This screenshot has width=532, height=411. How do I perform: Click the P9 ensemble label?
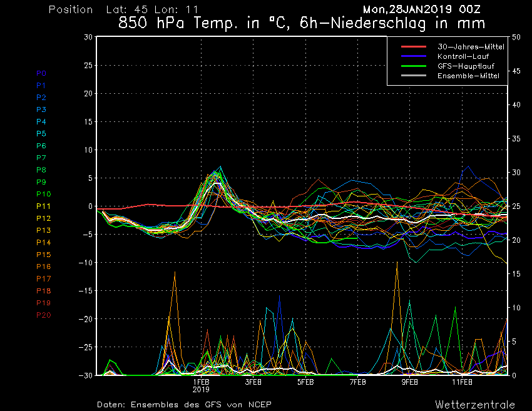point(41,182)
